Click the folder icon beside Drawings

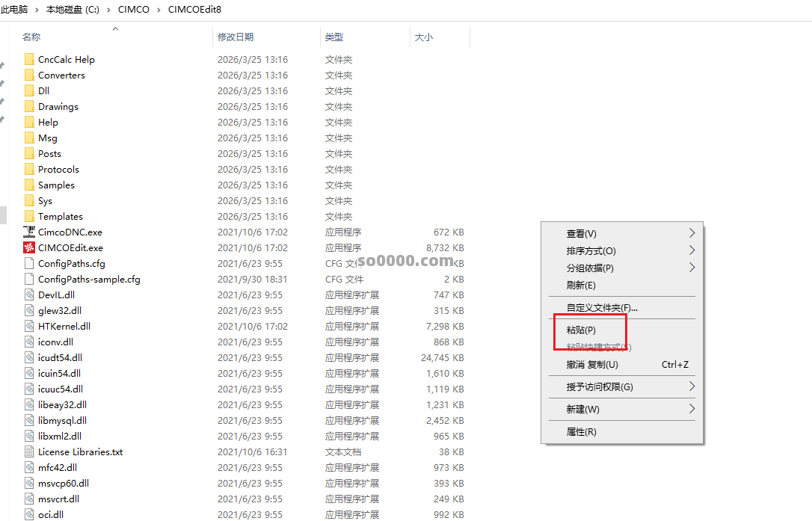[x=30, y=106]
